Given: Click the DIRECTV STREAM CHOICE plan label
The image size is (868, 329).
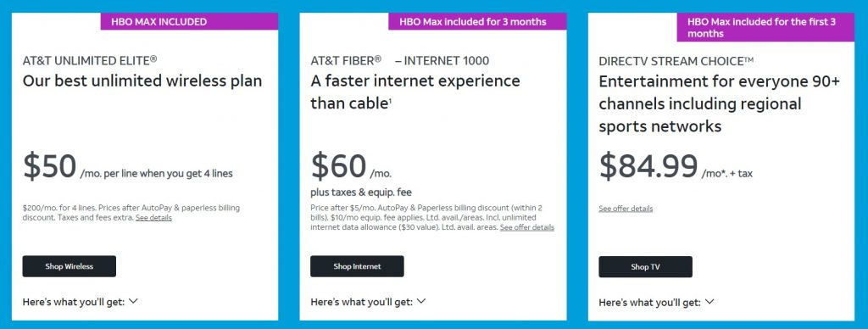Looking at the screenshot, I should (676, 61).
